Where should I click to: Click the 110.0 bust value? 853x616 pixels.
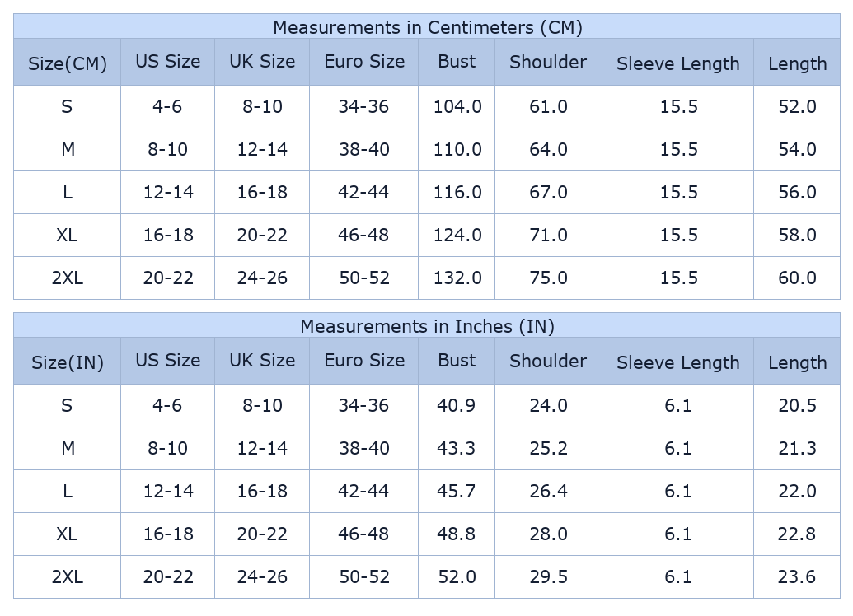[457, 149]
